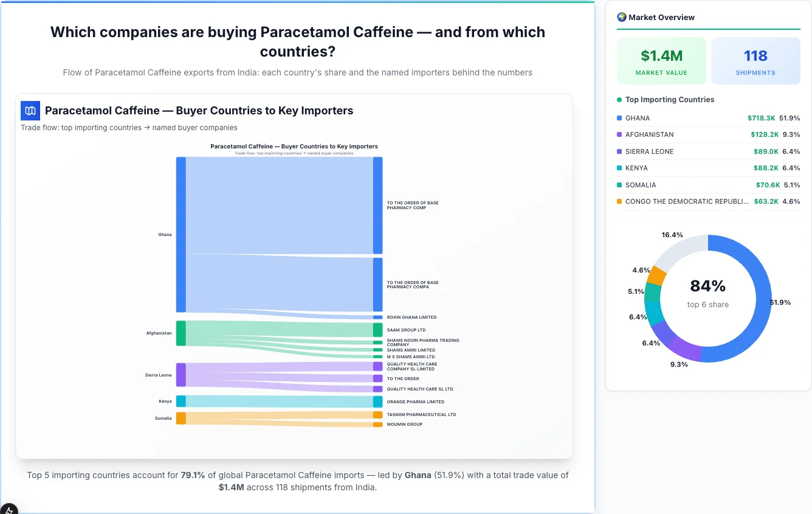Screen dimensions: 812x514
Task: Click the map icon beside the chart title
Action: 30,111
